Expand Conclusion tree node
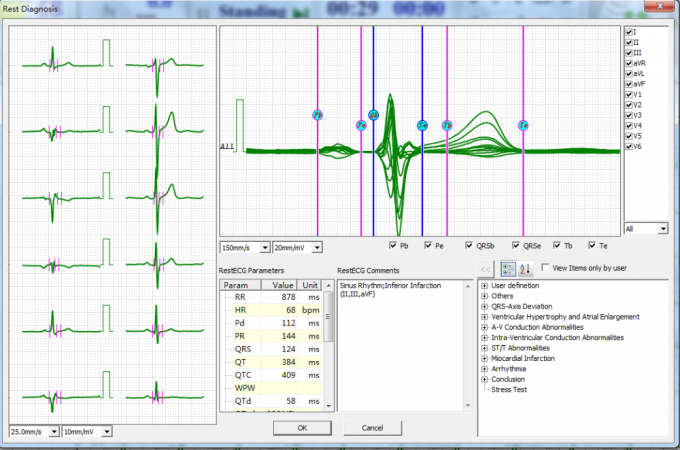680x450 pixels. click(x=484, y=379)
